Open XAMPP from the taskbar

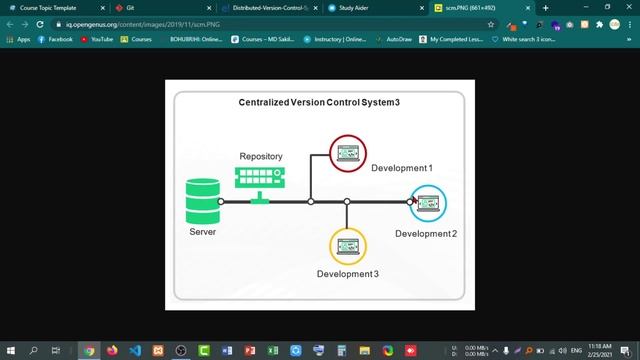pyautogui.click(x=158, y=351)
